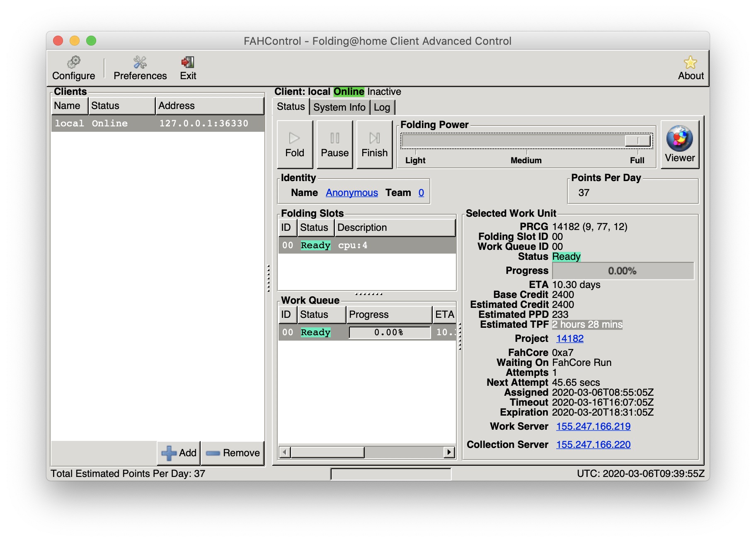Launch the protein Viewer
This screenshot has height=542, width=756.
click(x=679, y=145)
